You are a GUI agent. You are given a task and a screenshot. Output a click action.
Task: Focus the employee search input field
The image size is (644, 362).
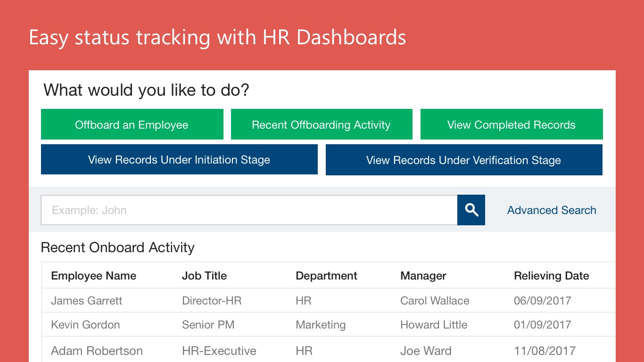point(249,210)
